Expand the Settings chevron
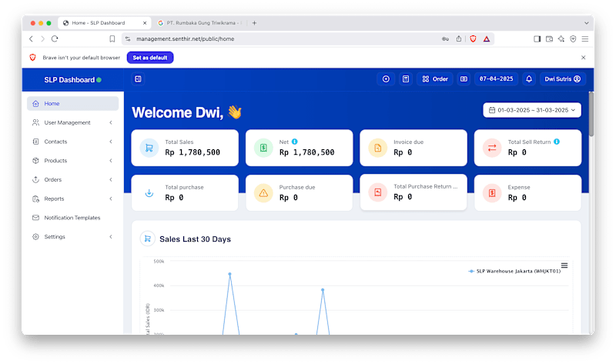 111,237
